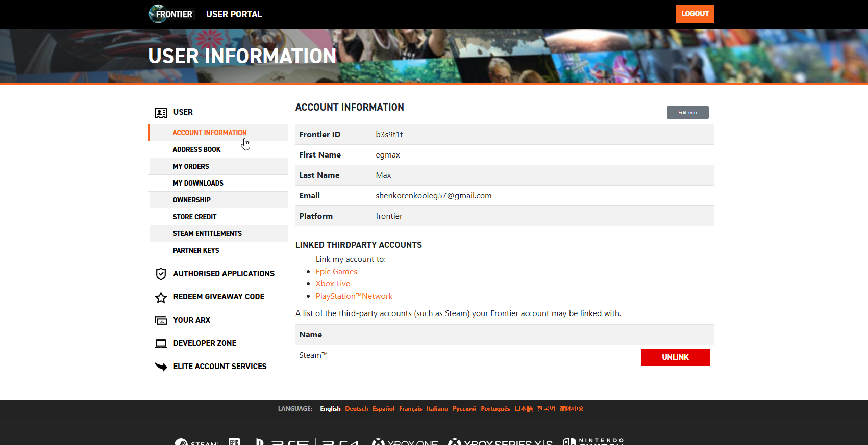Click the USER INFORMATION banner title
868x445 pixels.
242,56
